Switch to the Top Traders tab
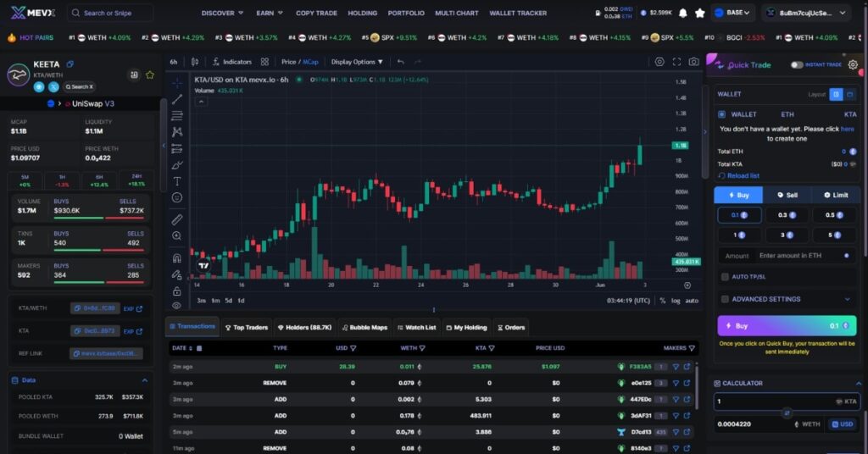868x454 pixels. tap(247, 327)
